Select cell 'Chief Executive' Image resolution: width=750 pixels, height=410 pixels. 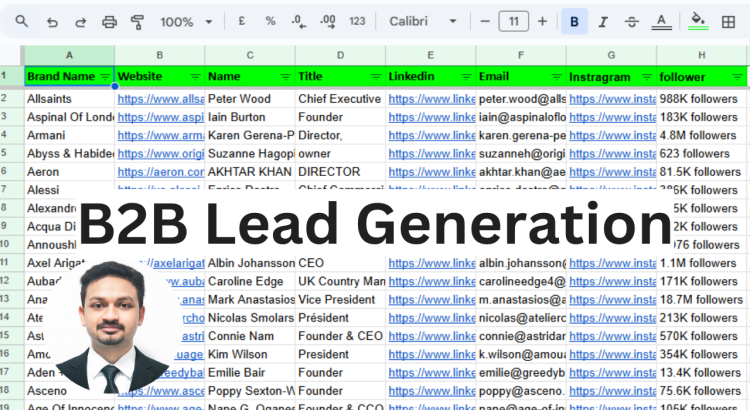[340, 99]
